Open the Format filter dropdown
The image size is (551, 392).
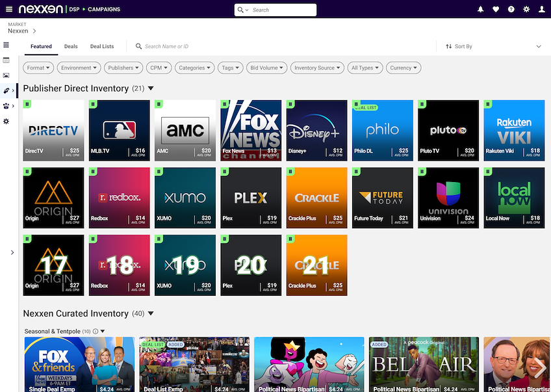click(38, 68)
